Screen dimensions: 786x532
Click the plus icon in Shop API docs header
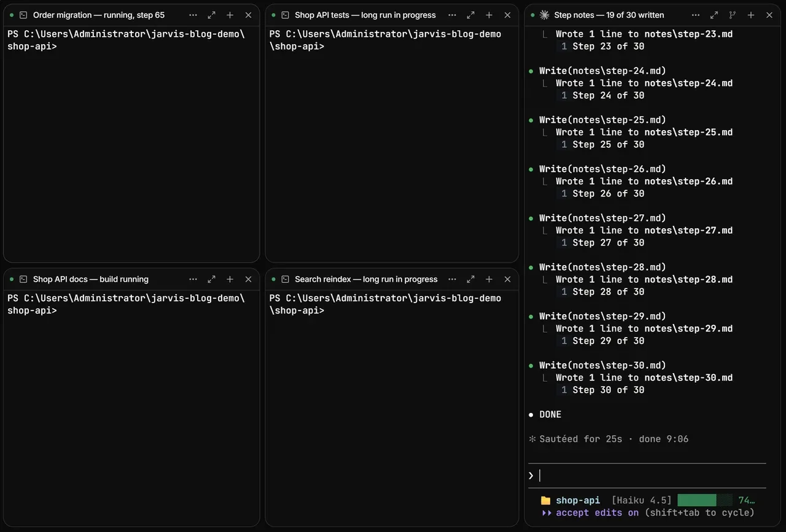click(230, 279)
